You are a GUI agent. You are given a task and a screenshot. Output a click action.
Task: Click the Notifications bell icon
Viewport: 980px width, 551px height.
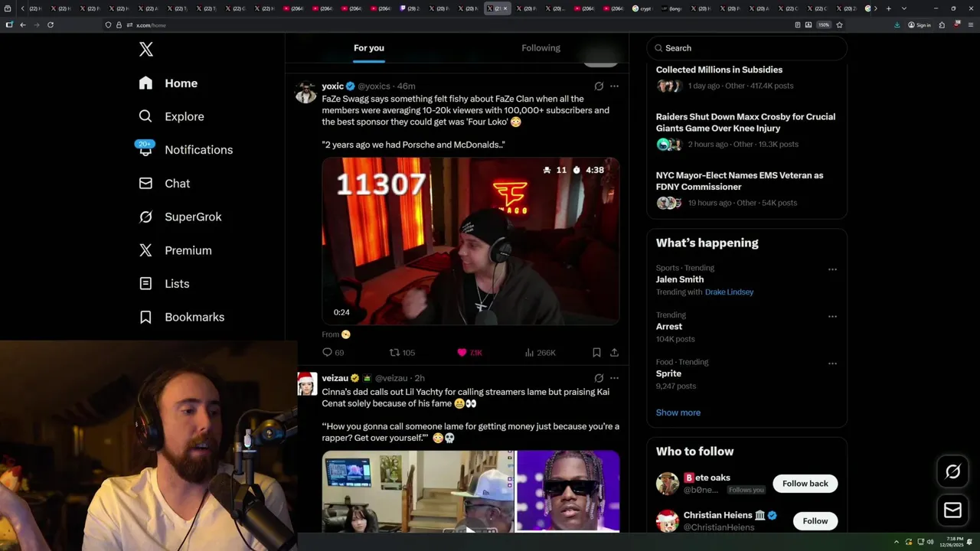point(145,150)
